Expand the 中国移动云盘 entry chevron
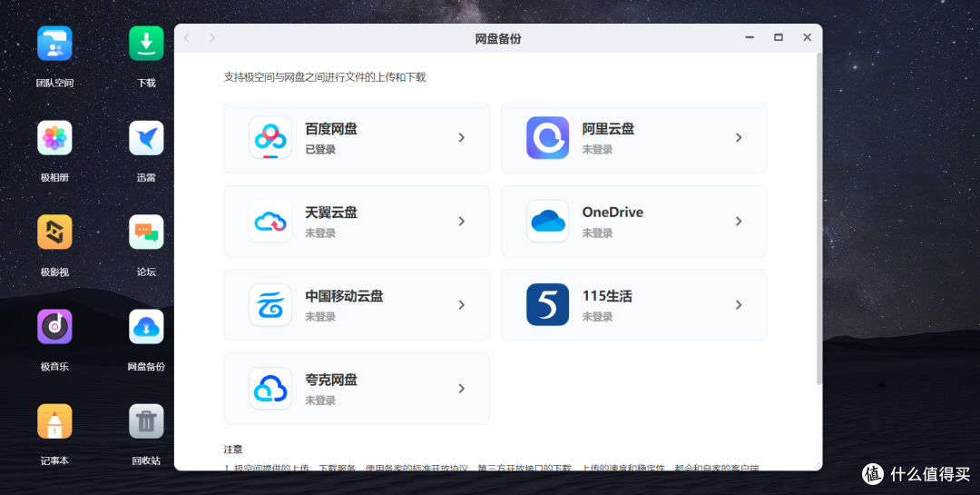Screen dimensions: 980x495 click(x=461, y=305)
